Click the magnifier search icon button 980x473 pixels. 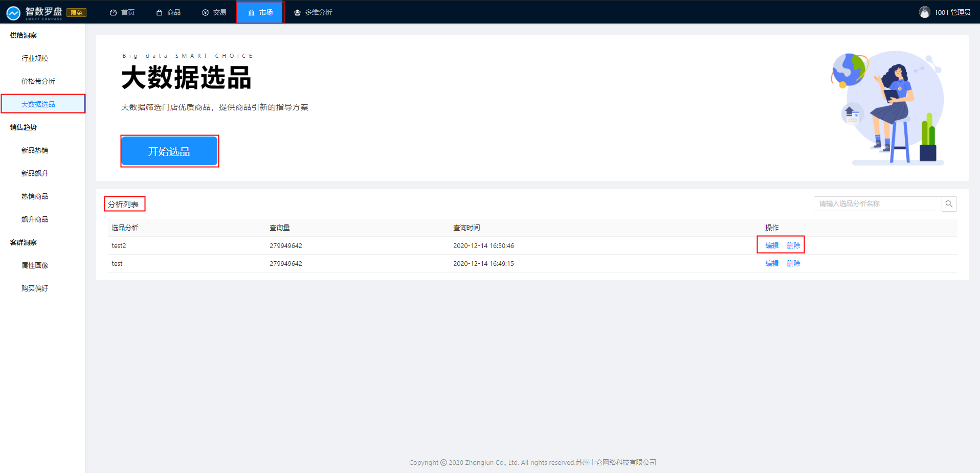pyautogui.click(x=949, y=204)
